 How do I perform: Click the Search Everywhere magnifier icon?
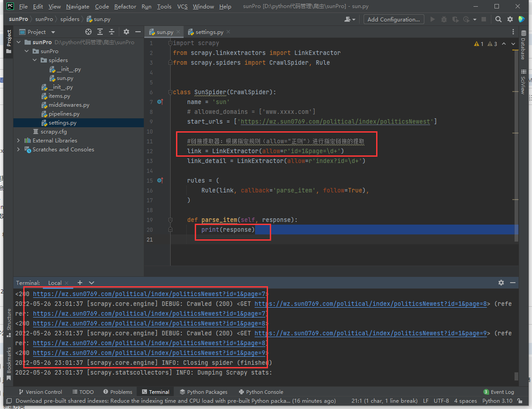(x=498, y=19)
